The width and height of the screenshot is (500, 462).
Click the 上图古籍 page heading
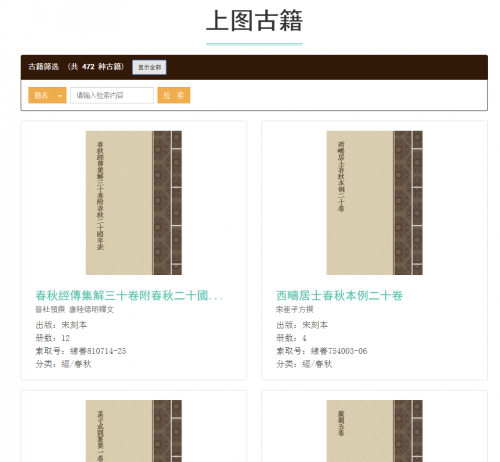point(254,21)
